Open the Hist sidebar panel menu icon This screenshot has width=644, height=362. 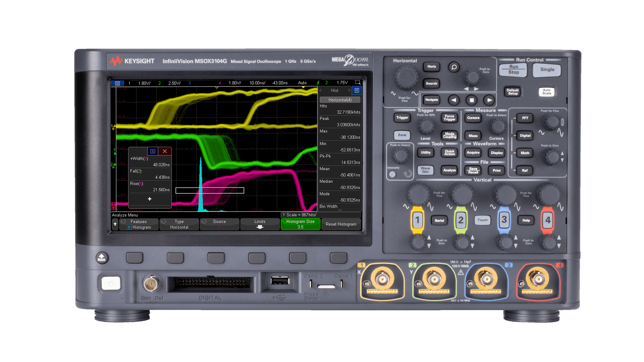tap(357, 90)
